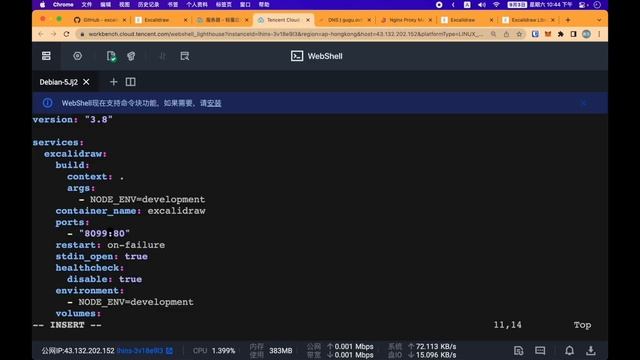640x360 pixels.
Task: Go forward in browser history
Action: pos(53,34)
